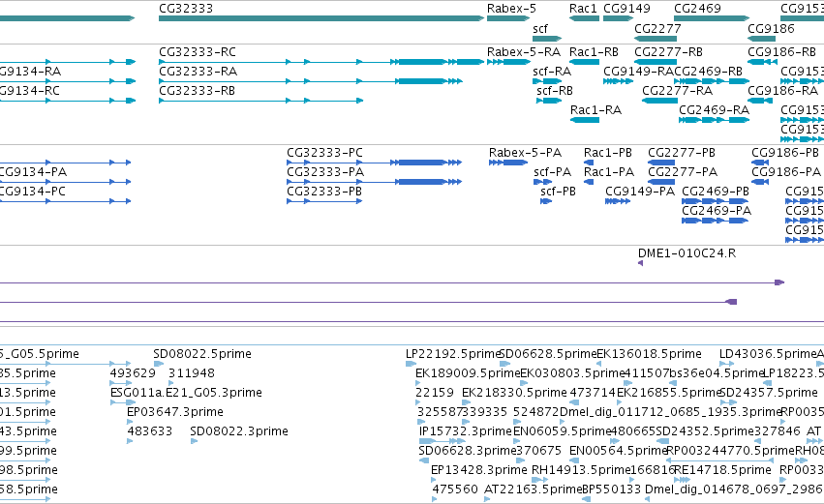The height and width of the screenshot is (504, 824).
Task: Select the CG2277 gene label
Action: tap(657, 28)
